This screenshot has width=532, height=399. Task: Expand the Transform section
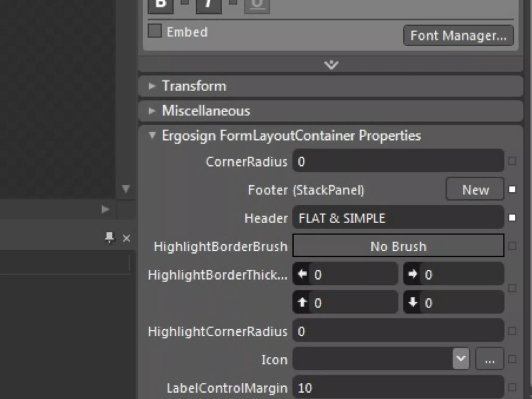click(152, 86)
